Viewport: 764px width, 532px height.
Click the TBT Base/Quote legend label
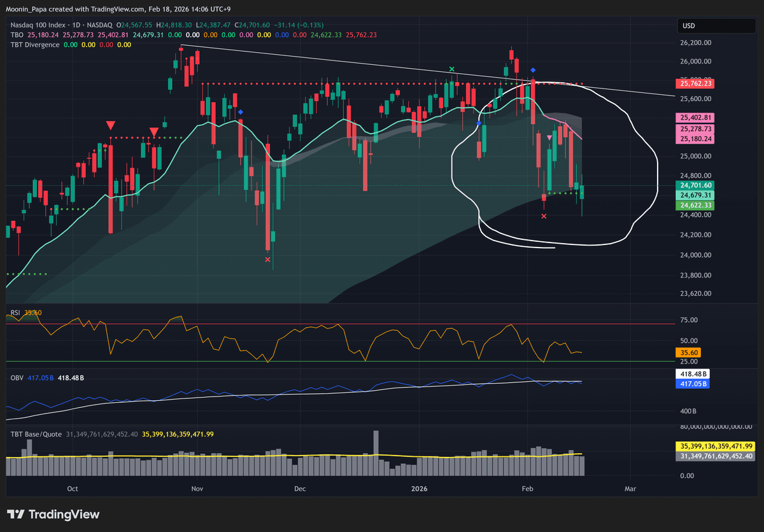[36, 434]
